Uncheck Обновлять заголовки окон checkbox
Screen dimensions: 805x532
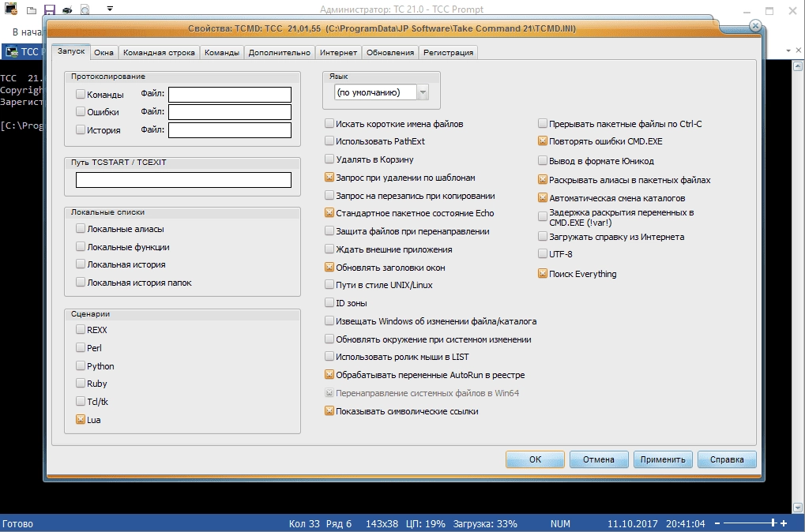(329, 268)
